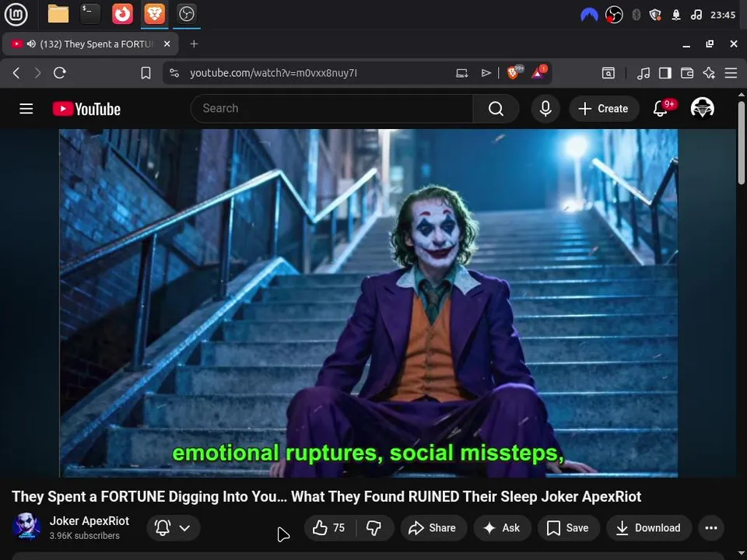Open Leo AI sparkle icon in toolbar

[x=709, y=73]
